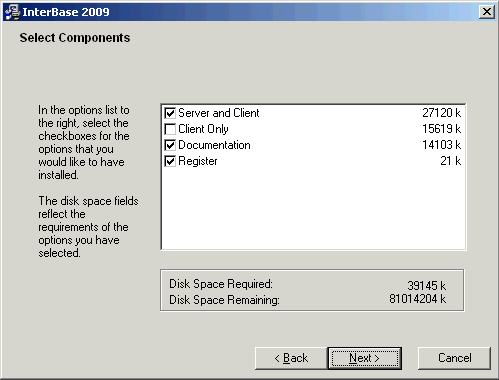499x380 pixels.
Task: Select the 'Register' list label
Action: tap(198, 161)
